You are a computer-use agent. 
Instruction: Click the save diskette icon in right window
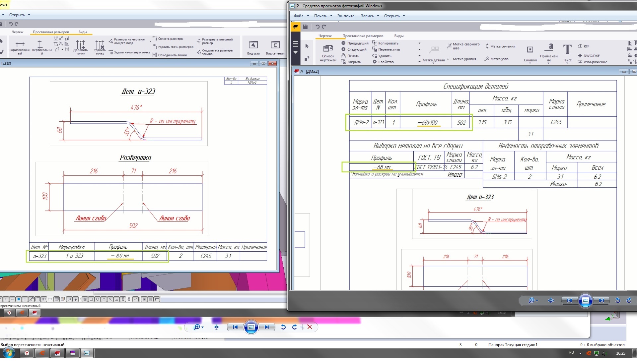305,27
